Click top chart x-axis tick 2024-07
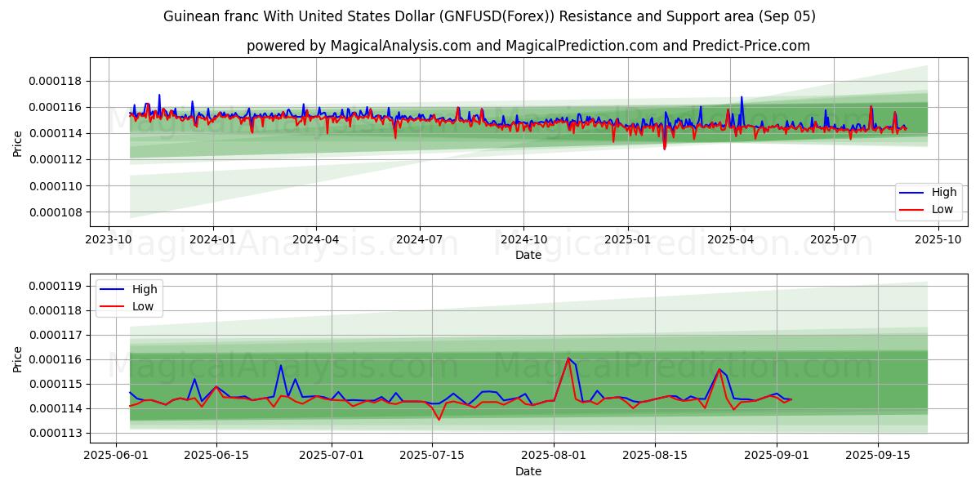Viewport: 980px width, 490px height. [419, 240]
